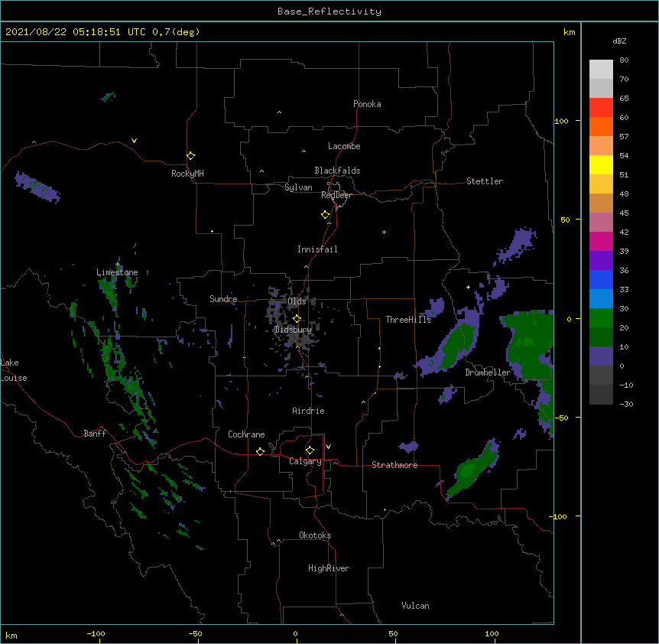
Task: Click the Sundre town label
Action: 223,299
